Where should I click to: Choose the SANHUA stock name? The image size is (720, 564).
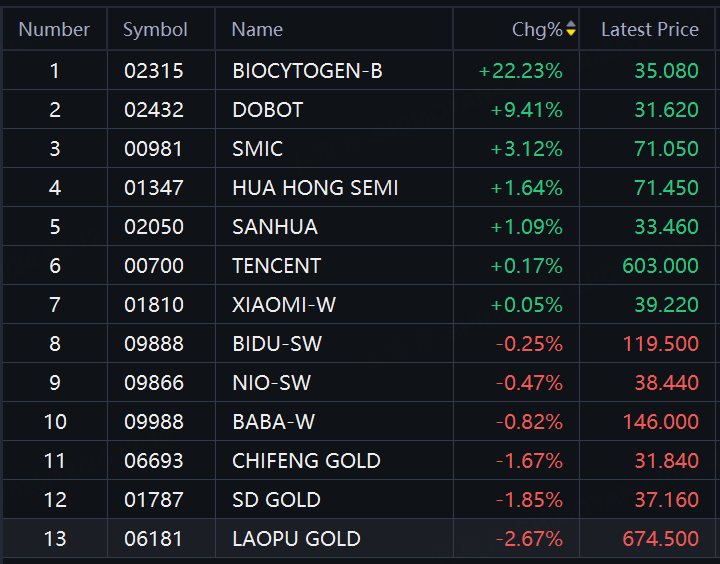[x=275, y=227]
